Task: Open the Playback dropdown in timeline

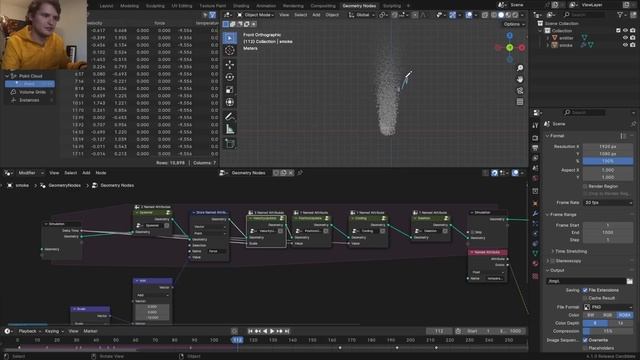Action: [x=30, y=331]
